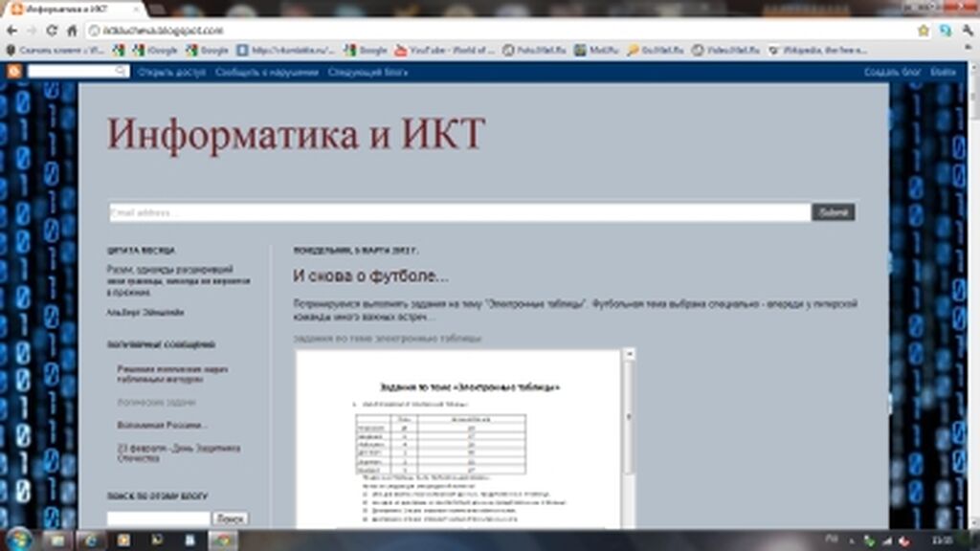Open Chrome from the taskbar
This screenshot has height=551, width=980.
[223, 540]
